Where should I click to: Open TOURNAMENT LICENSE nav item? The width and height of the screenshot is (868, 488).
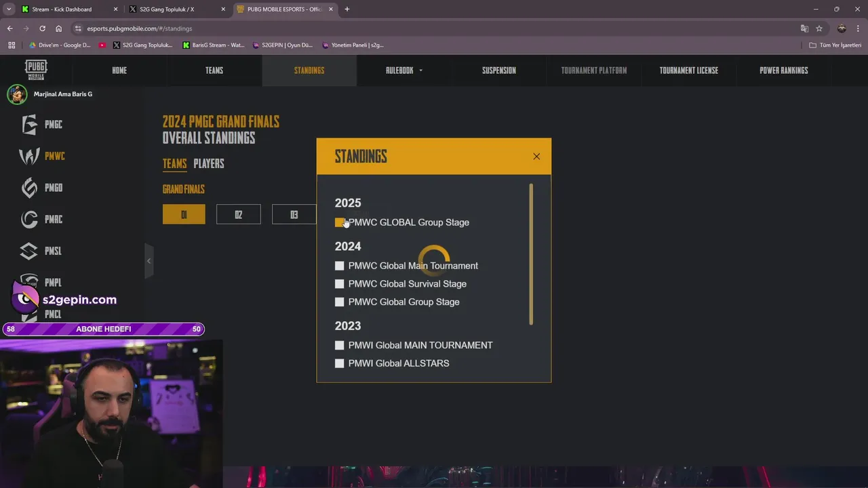(689, 70)
